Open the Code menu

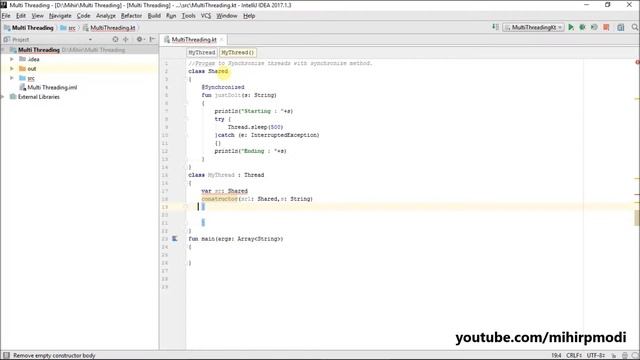tap(83, 16)
